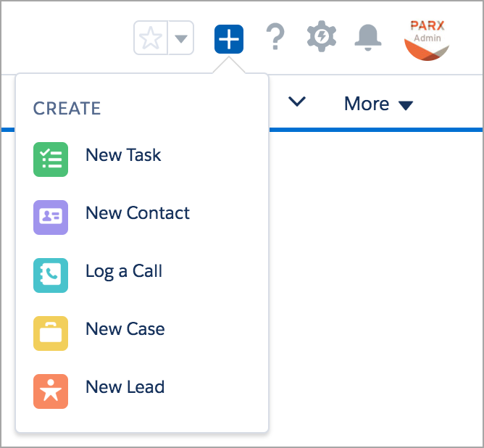Open the favorites list dropdown arrow
The height and width of the screenshot is (448, 484).
point(181,38)
